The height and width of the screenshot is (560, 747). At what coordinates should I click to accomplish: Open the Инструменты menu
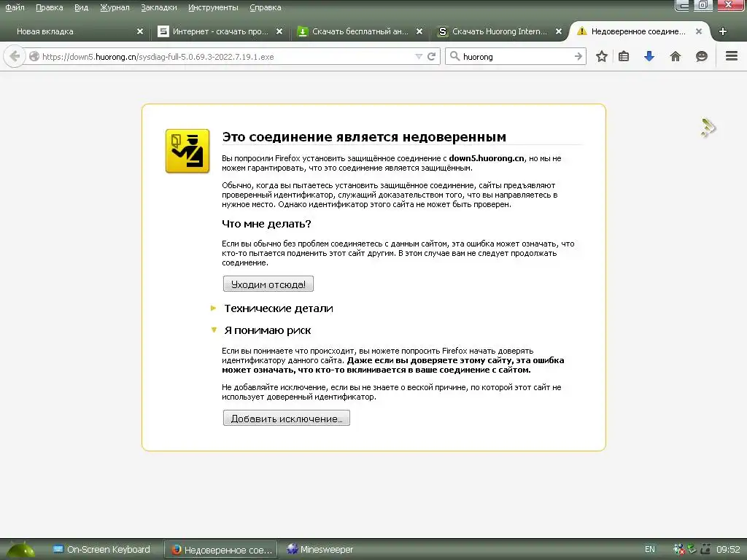click(x=213, y=7)
